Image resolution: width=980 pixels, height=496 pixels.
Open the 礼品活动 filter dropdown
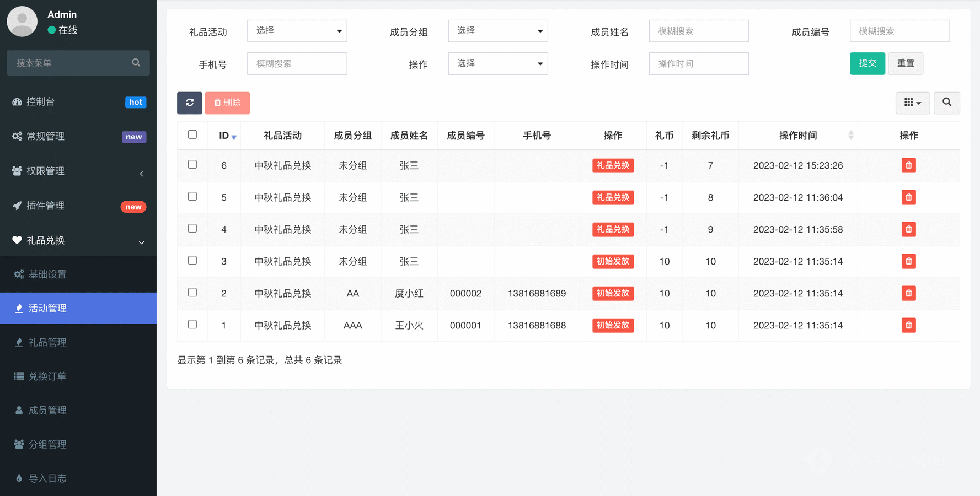point(297,31)
